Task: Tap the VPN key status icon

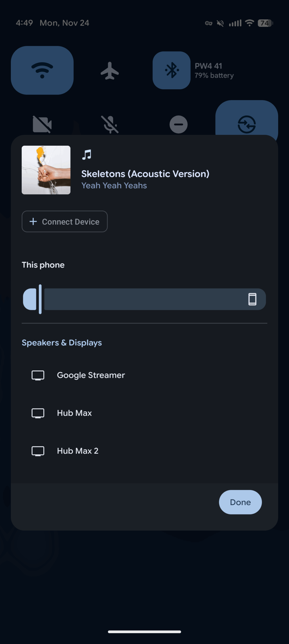Action: 208,23
